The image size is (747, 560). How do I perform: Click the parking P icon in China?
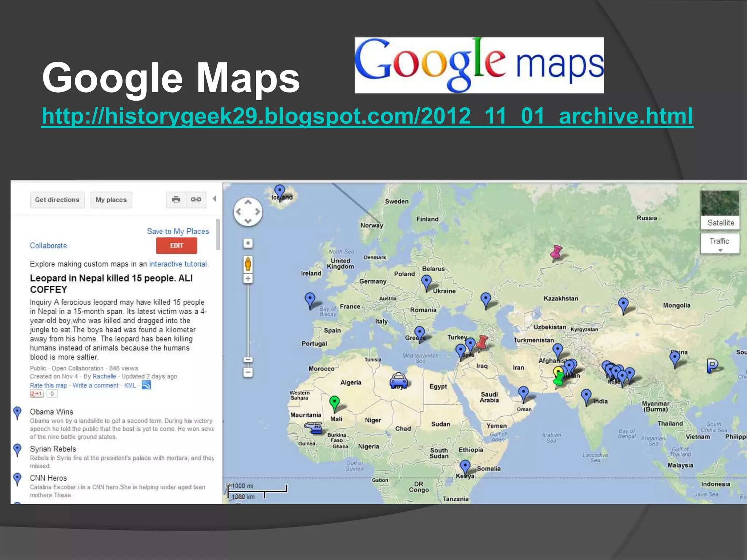click(712, 366)
